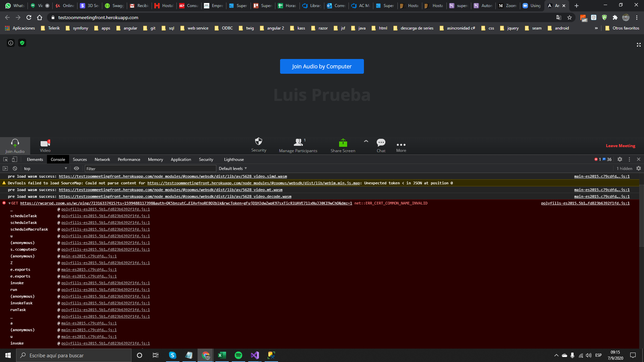The image size is (644, 362).
Task: Clear the console with the clear icon
Action: coord(15,169)
